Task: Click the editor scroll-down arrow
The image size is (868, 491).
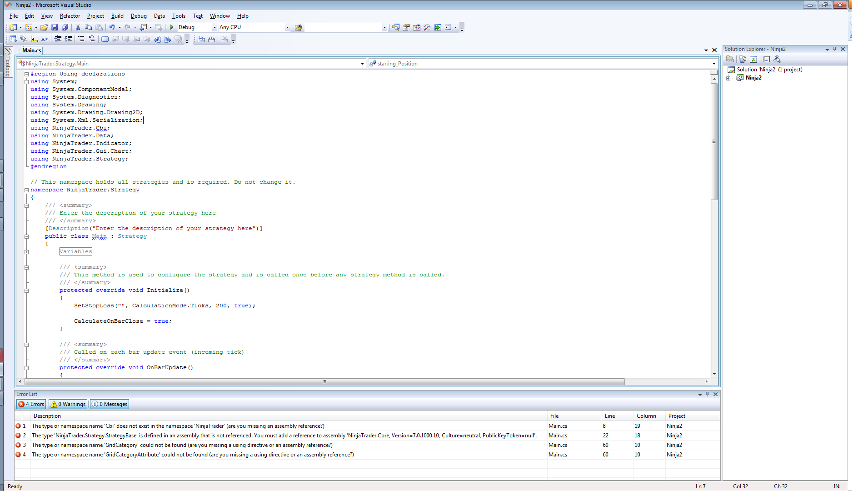Action: coord(714,374)
